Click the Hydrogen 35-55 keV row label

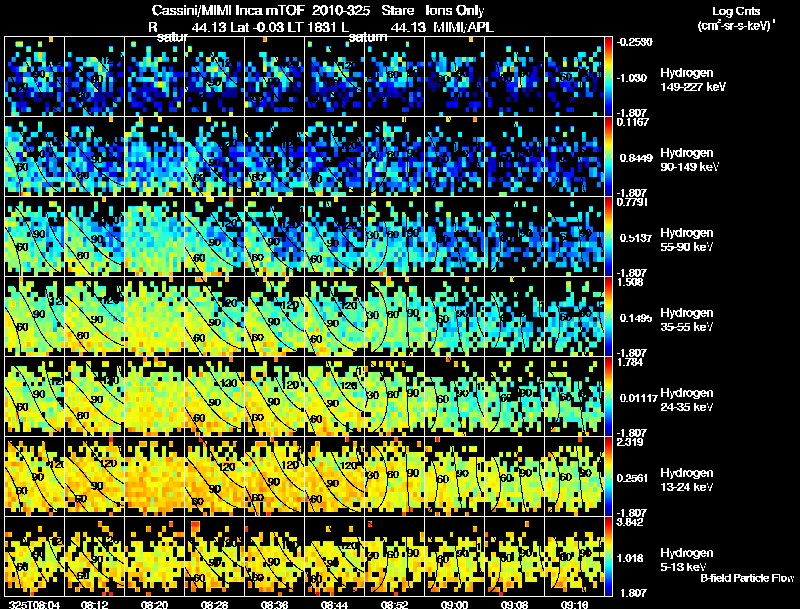coord(687,320)
